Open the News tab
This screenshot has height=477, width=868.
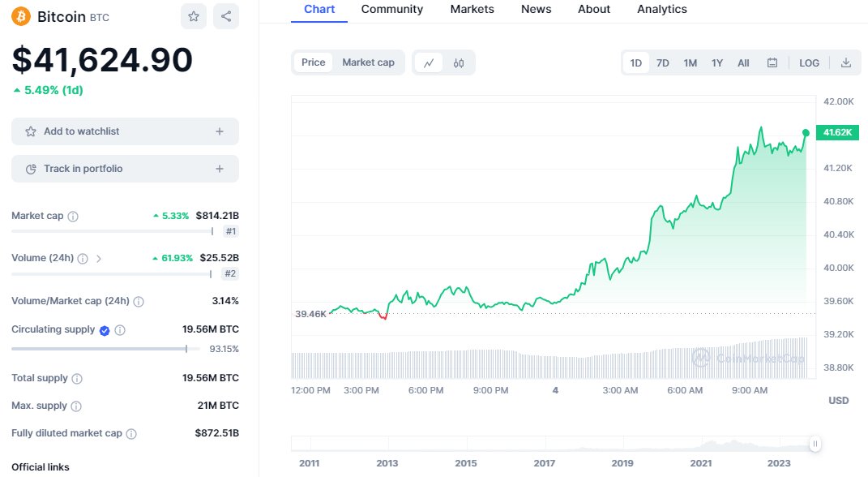click(536, 9)
